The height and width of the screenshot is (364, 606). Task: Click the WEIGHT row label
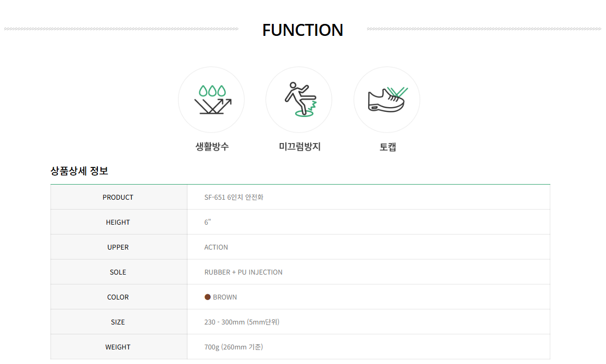[x=118, y=347]
